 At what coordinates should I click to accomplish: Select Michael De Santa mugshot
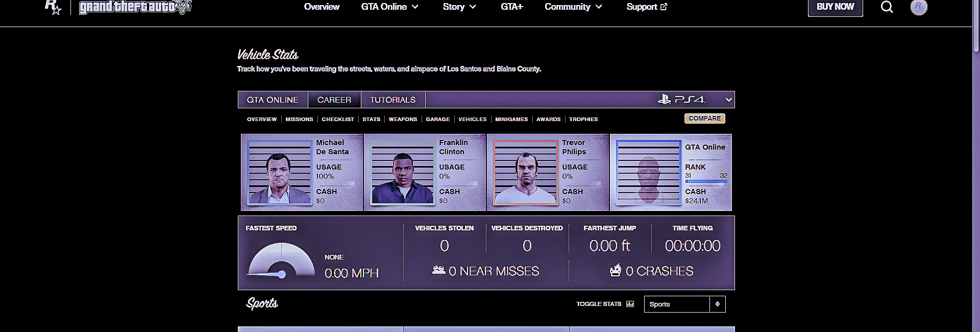279,173
